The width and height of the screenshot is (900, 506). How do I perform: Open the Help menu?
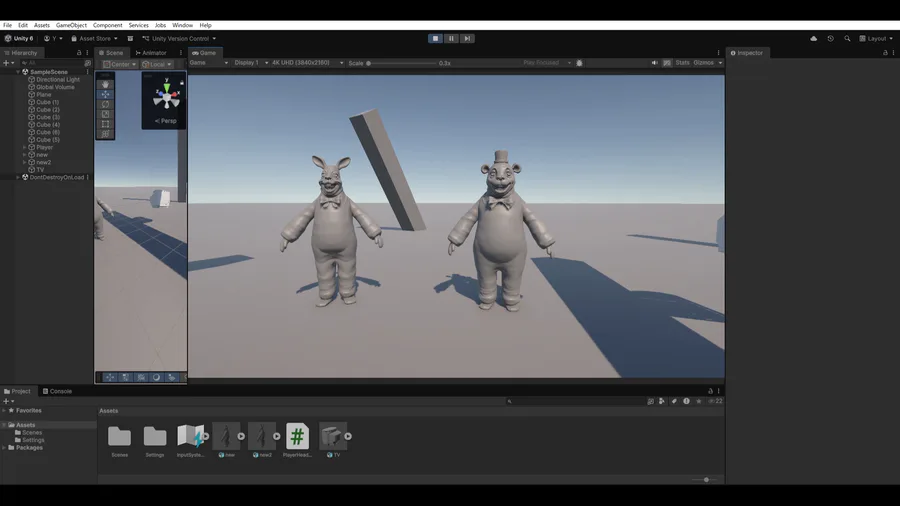coord(205,25)
